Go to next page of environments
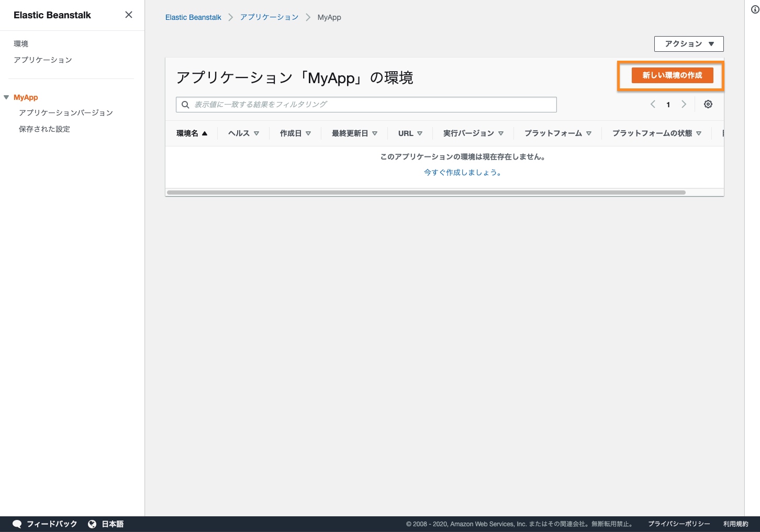Viewport: 760px width, 532px height. [684, 104]
